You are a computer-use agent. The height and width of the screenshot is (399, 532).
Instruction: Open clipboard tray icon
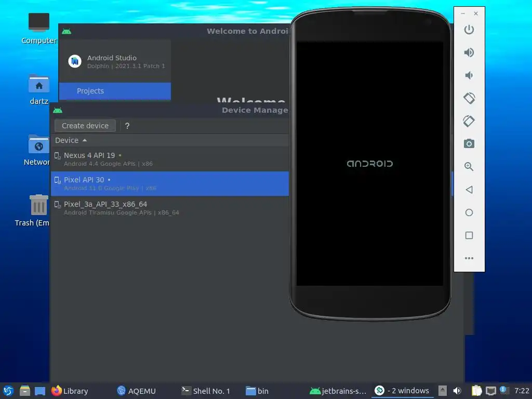tap(476, 391)
